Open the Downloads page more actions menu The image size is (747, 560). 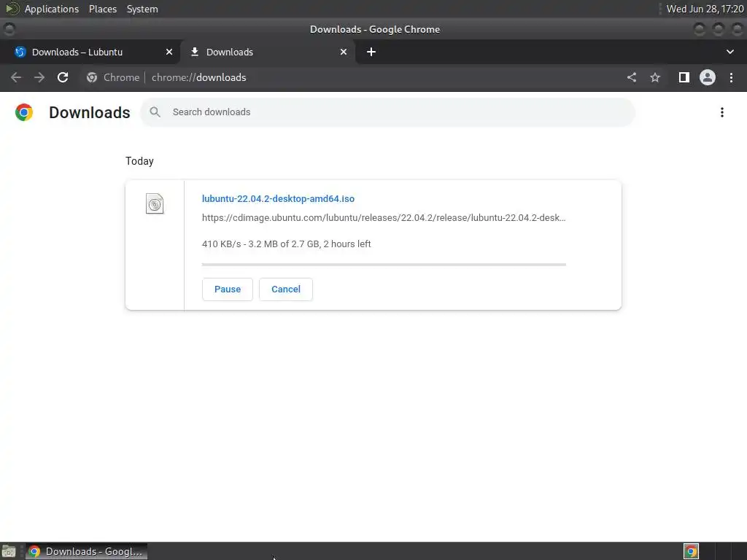722,112
